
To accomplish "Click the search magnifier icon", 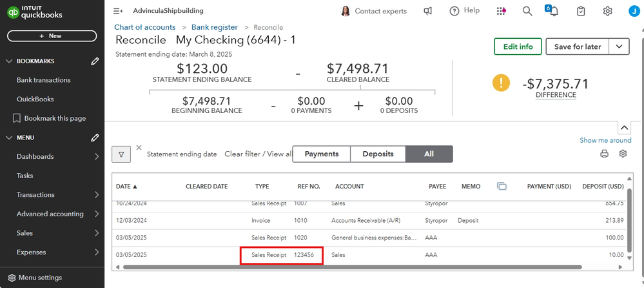I will coord(527,11).
